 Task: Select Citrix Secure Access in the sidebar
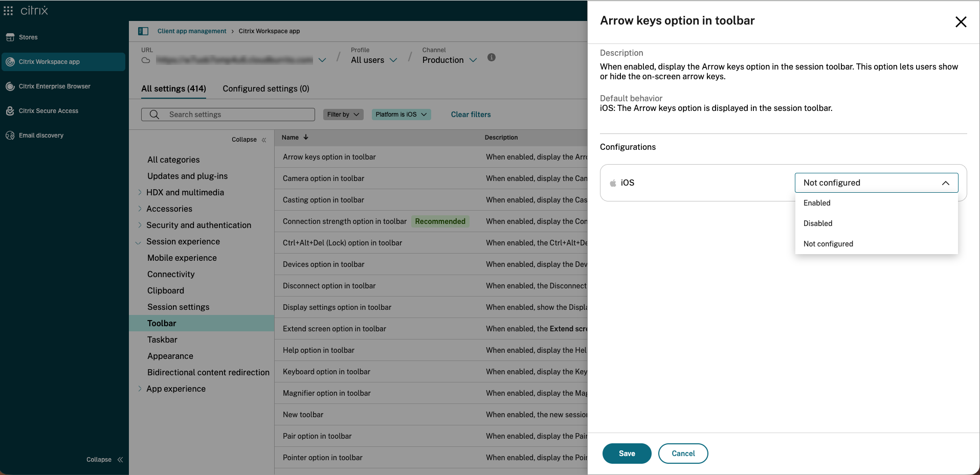49,110
